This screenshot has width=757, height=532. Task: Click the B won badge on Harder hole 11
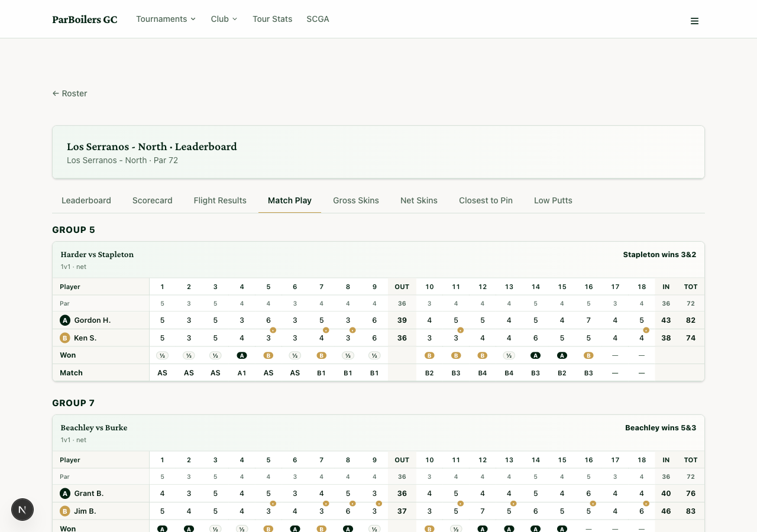[x=456, y=355]
